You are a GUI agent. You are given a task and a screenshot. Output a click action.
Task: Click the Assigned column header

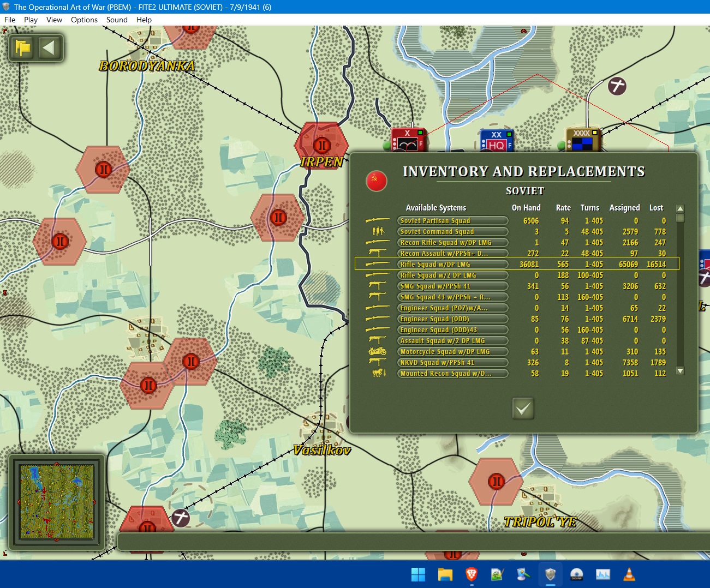coord(625,208)
